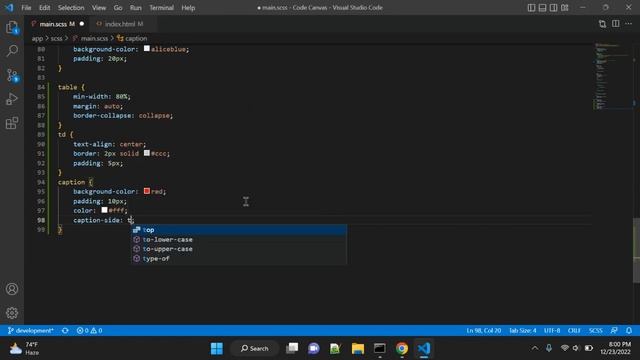Screen dimensions: 640x360
Task: Select the 'to-lower-case' suggestion
Action: 239,240
